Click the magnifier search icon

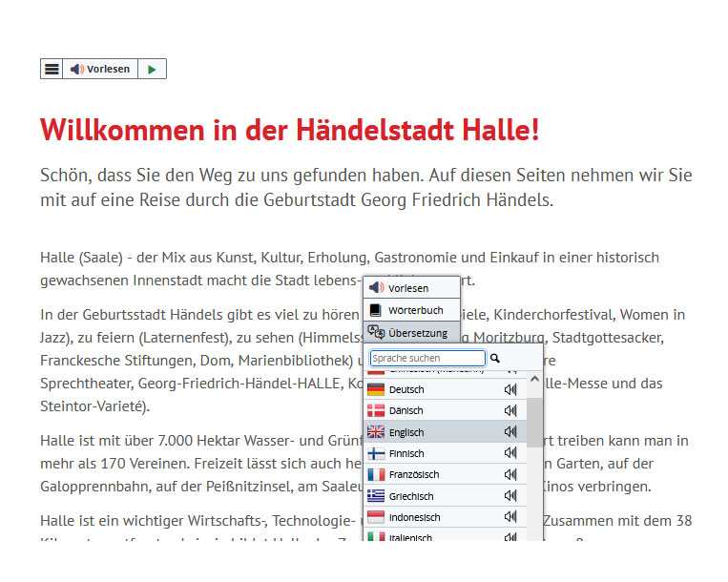point(495,359)
